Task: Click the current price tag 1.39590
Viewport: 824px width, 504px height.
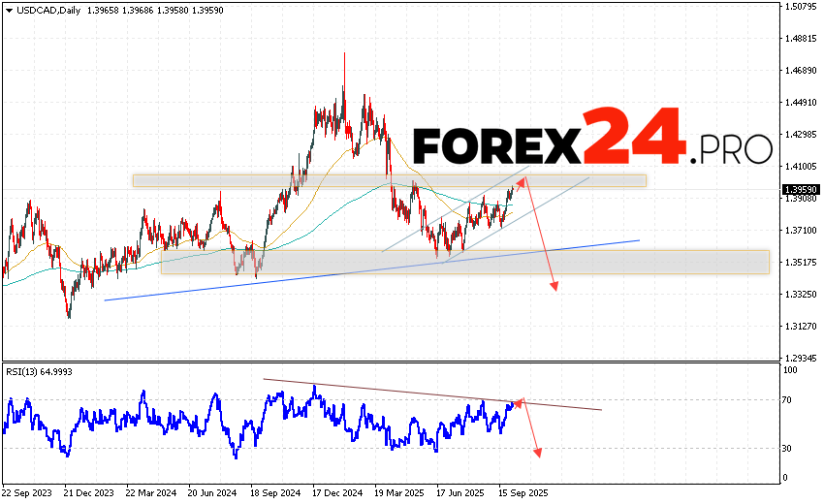Action: pyautogui.click(x=802, y=190)
